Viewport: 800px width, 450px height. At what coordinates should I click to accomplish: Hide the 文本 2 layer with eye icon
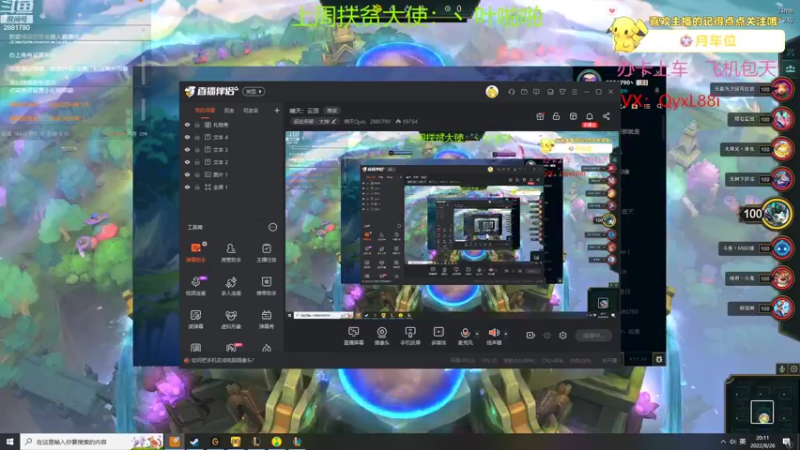[187, 162]
